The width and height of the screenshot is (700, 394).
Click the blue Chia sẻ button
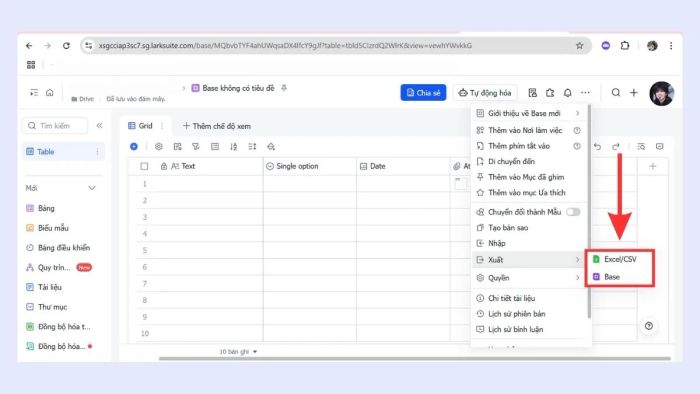click(x=423, y=93)
